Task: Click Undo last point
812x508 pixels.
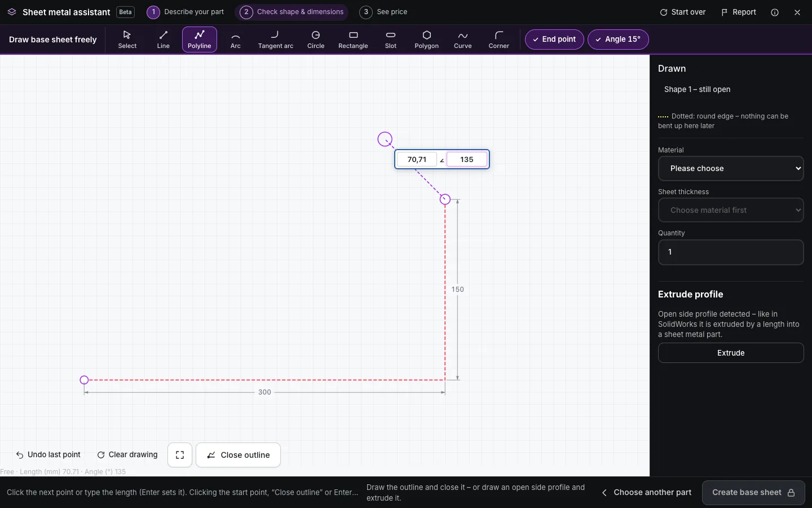Action: [x=48, y=455]
